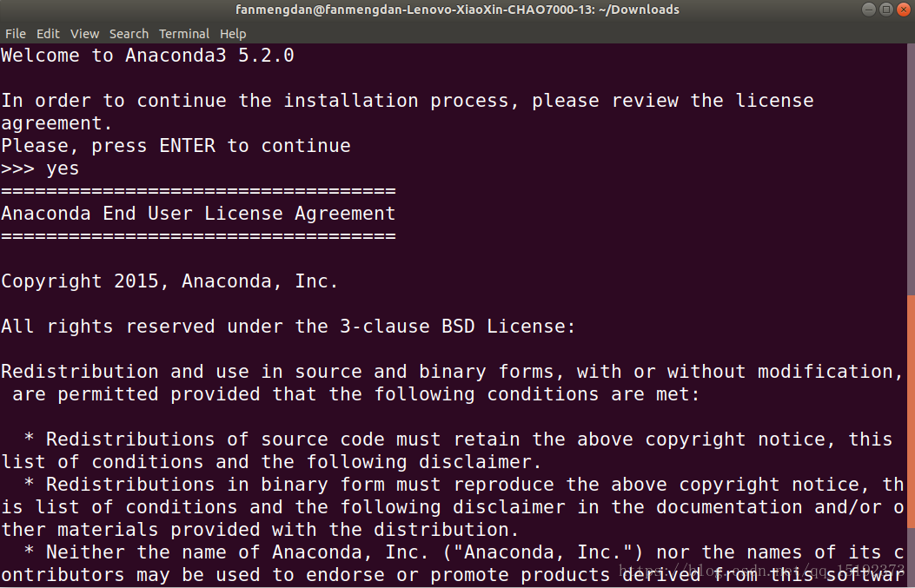The width and height of the screenshot is (915, 588).
Task: Click the 'Welcome to Anaconda3 5.2.0' line
Action: pyautogui.click(x=148, y=56)
